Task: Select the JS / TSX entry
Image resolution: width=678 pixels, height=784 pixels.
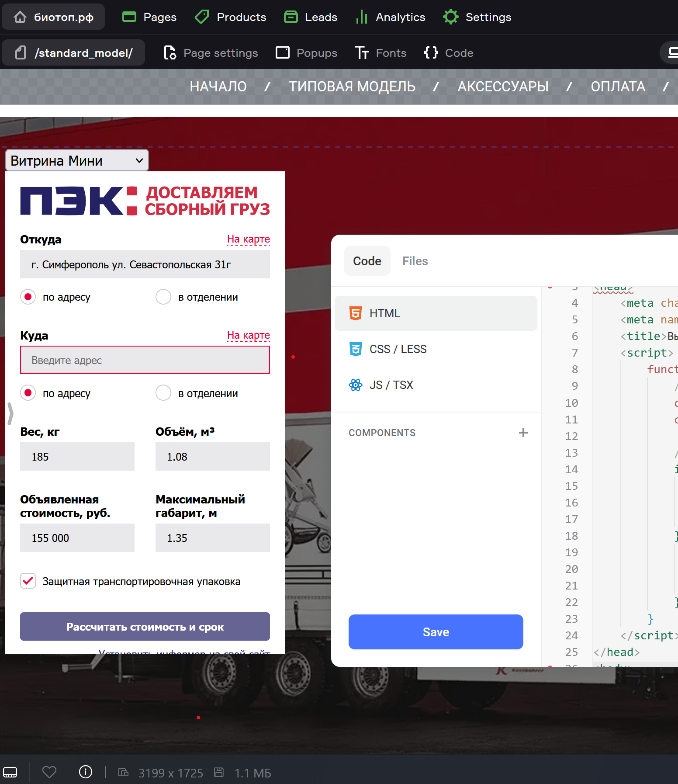Action: point(436,385)
